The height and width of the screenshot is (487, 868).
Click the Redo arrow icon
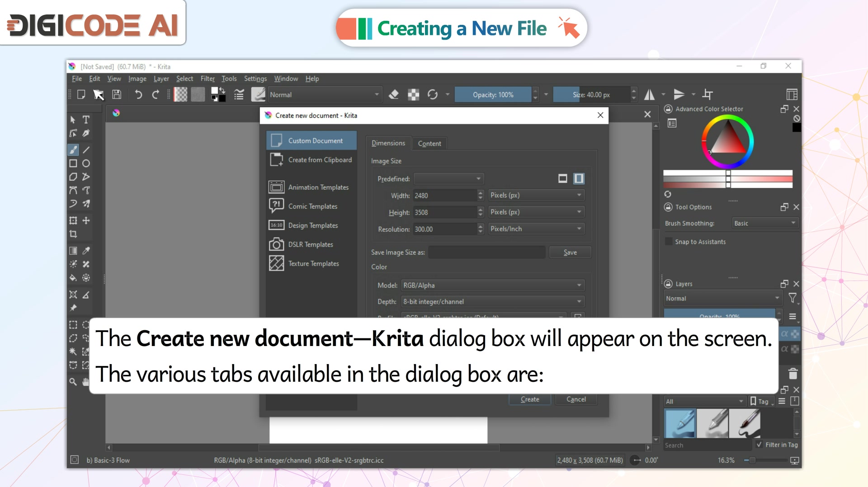(x=156, y=94)
